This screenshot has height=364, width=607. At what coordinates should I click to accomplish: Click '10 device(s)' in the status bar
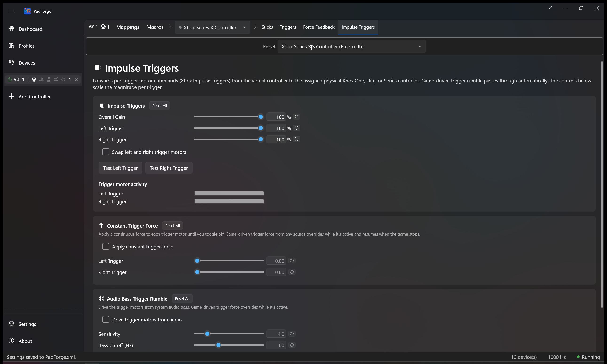click(524, 357)
